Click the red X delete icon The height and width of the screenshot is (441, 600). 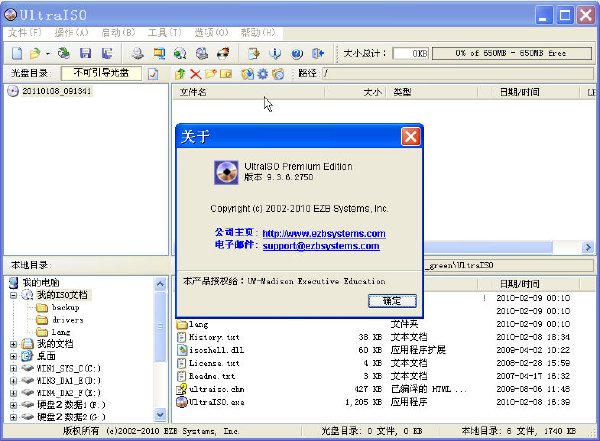click(x=196, y=74)
